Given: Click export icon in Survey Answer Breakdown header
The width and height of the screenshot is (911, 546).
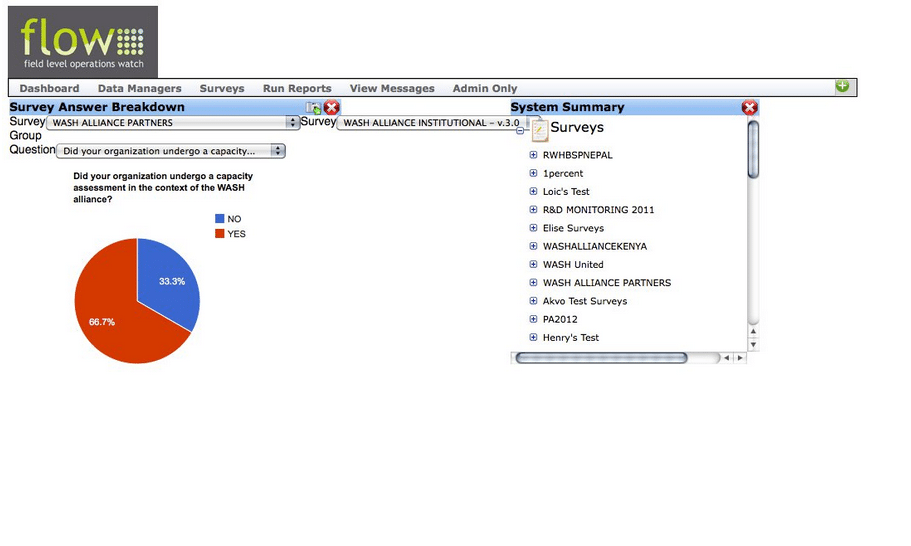Looking at the screenshot, I should point(314,107).
